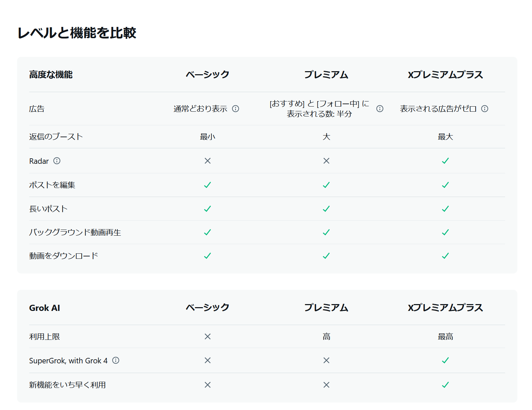Click 利用上限 X mark in ベーシック column

(x=208, y=336)
